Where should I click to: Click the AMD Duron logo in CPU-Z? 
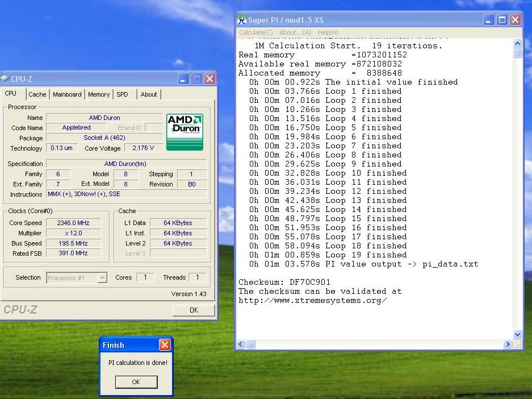(185, 132)
